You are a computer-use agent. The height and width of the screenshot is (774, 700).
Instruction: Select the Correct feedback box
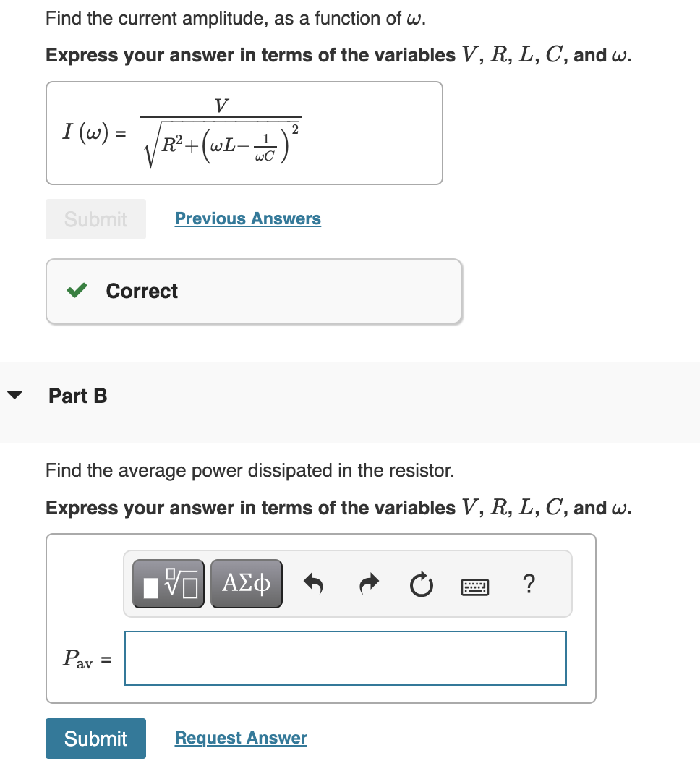pos(254,290)
